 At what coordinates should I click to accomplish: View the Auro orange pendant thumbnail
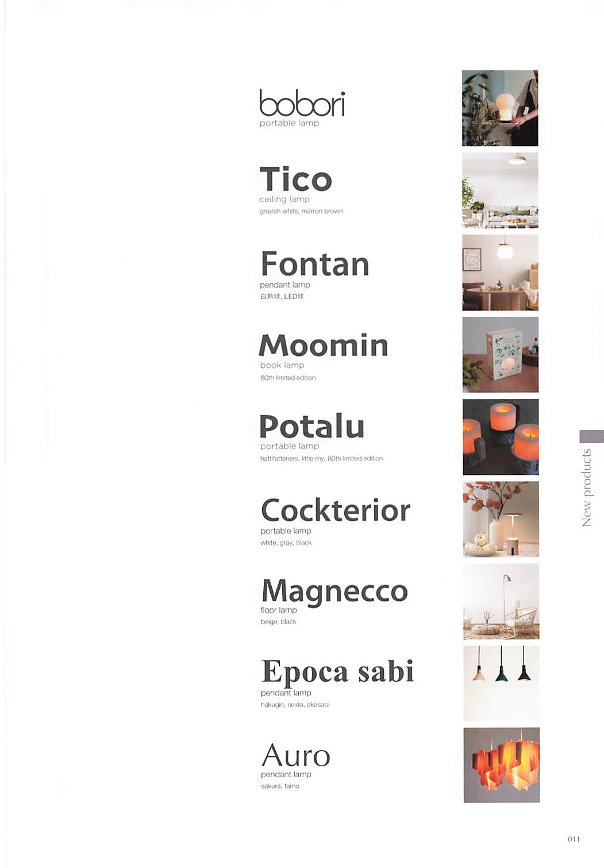[502, 765]
